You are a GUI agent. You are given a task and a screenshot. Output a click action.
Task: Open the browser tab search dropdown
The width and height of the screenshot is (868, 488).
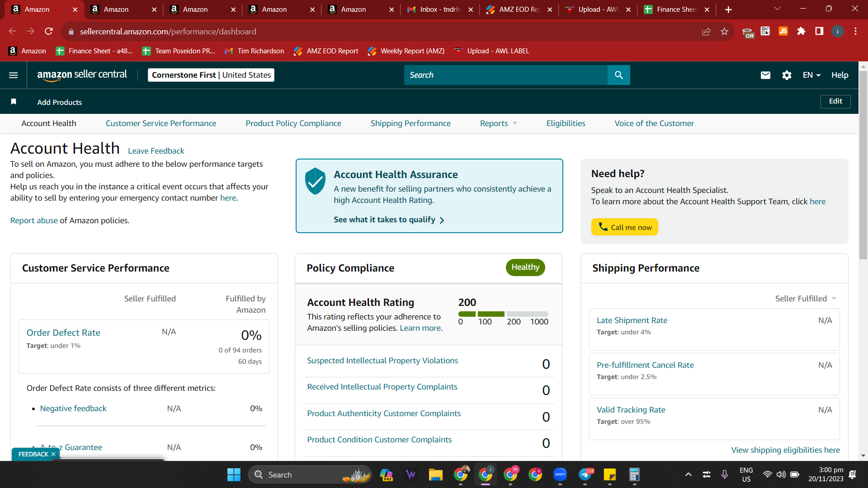pyautogui.click(x=777, y=9)
